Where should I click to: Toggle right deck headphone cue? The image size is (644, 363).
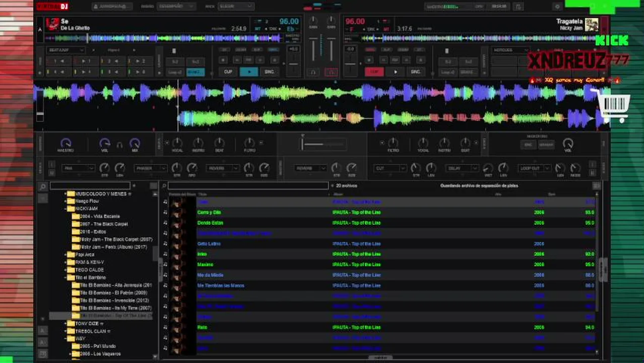coord(331,72)
